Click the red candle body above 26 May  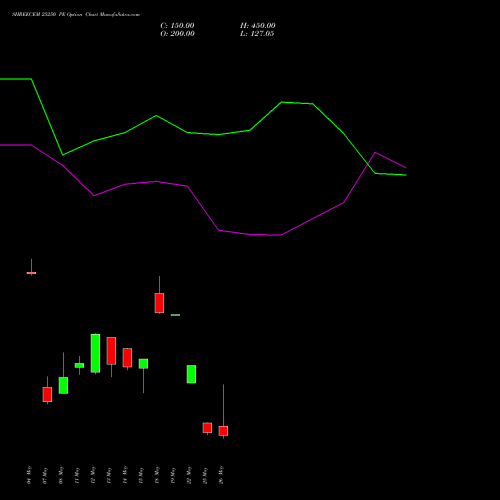click(x=223, y=431)
